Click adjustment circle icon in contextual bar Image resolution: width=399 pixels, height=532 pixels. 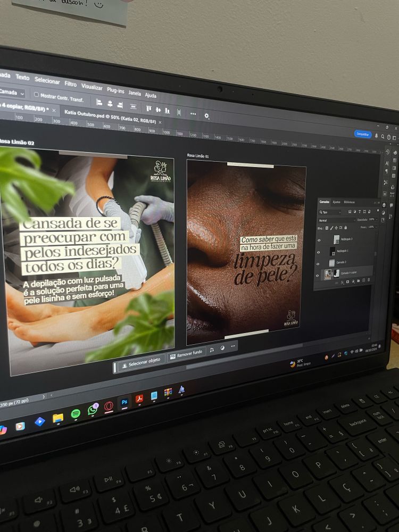pos(222,348)
